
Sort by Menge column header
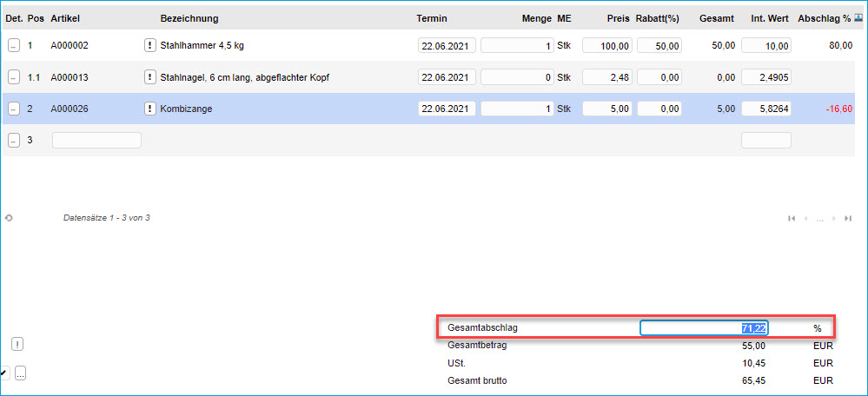coord(537,18)
